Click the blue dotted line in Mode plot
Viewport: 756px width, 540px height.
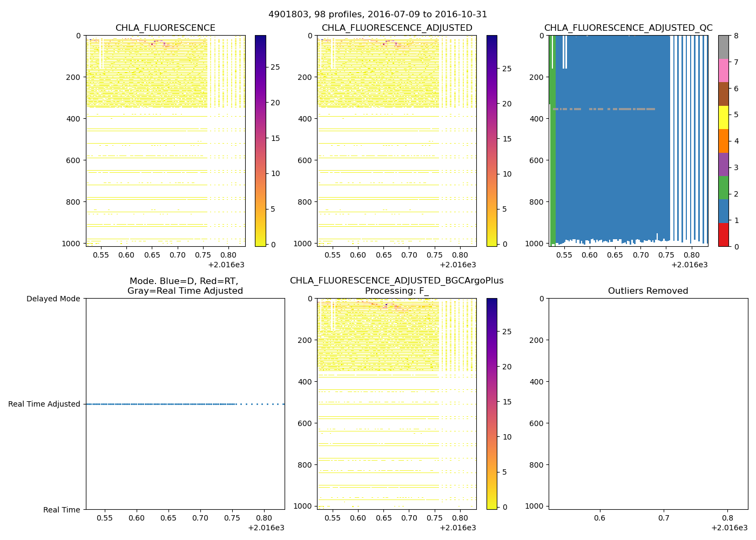(162, 404)
